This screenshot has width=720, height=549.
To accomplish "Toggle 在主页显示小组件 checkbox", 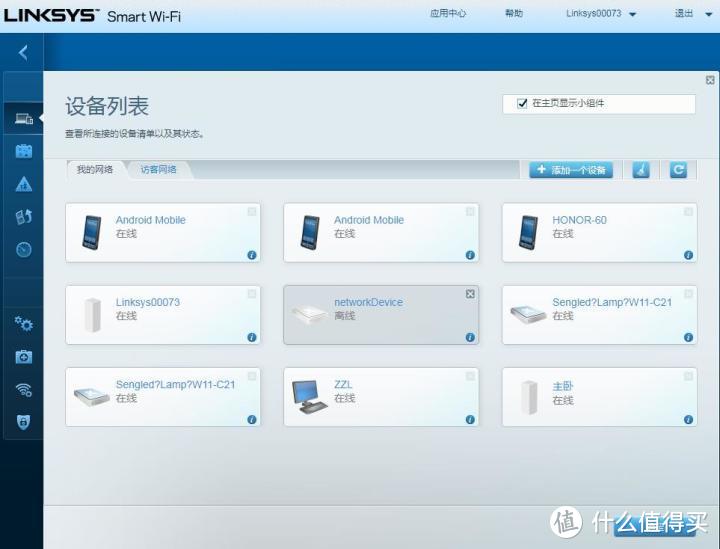I will click(522, 103).
